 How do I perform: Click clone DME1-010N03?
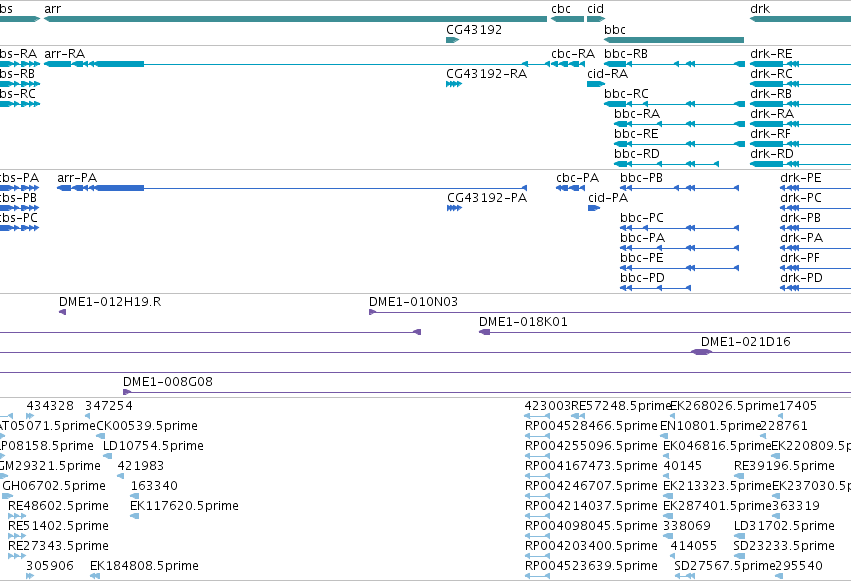(x=610, y=312)
